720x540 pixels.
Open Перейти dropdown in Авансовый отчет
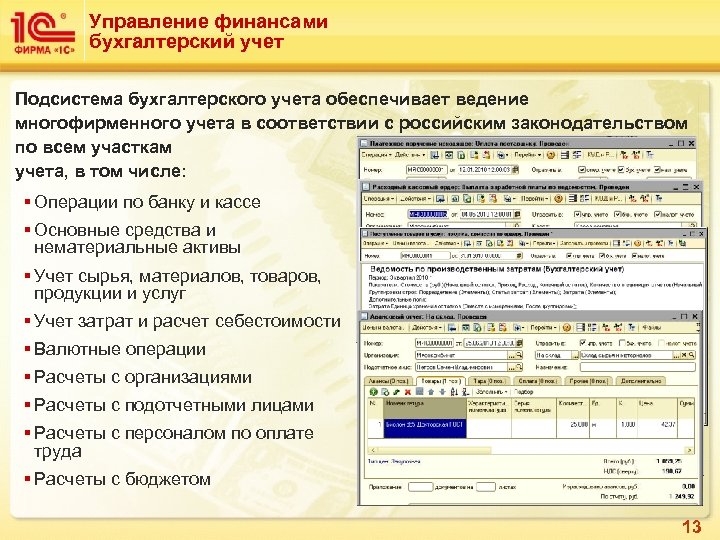[x=543, y=327]
